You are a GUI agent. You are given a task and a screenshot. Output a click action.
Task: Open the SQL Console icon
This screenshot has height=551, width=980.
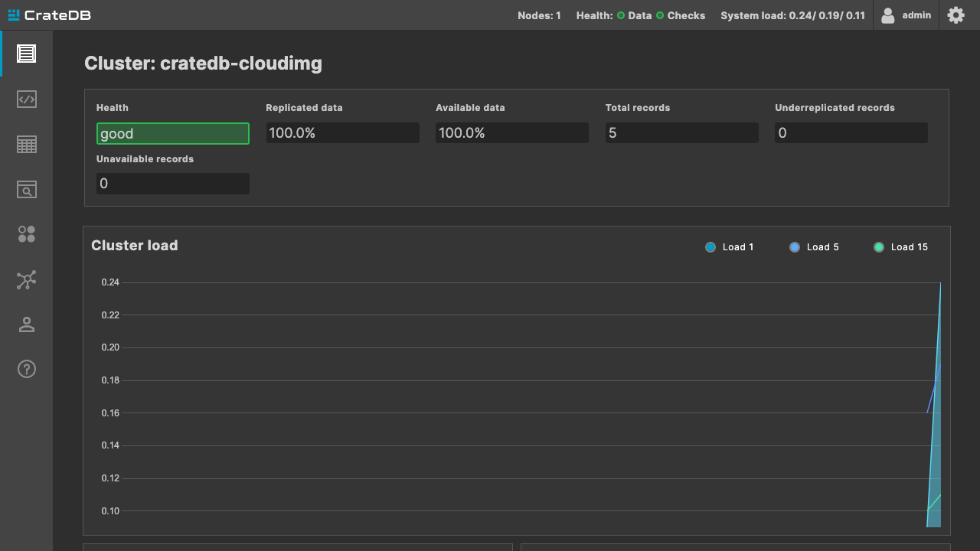tap(27, 99)
